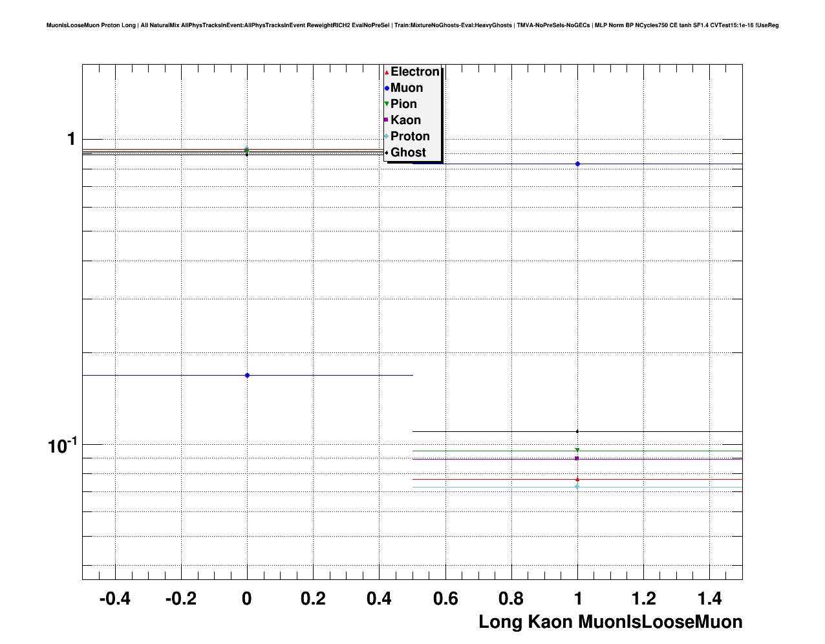Image resolution: width=825 pixels, height=644 pixels.
Task: Click the '1.4' x-axis tick label
Action: 709,599
